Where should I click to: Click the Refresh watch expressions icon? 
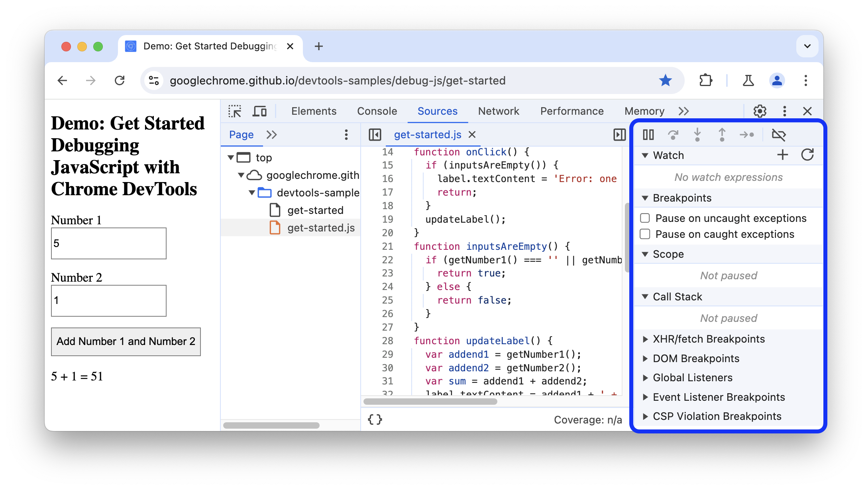coord(806,155)
